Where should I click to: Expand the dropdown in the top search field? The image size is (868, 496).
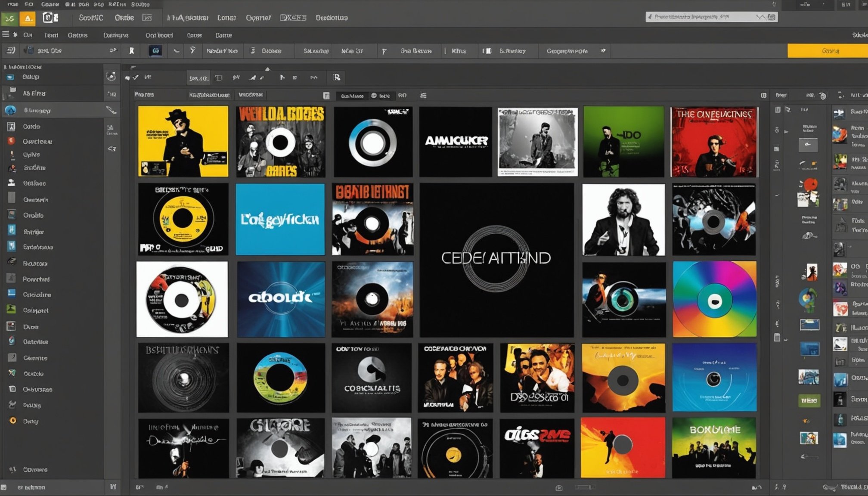coord(761,17)
